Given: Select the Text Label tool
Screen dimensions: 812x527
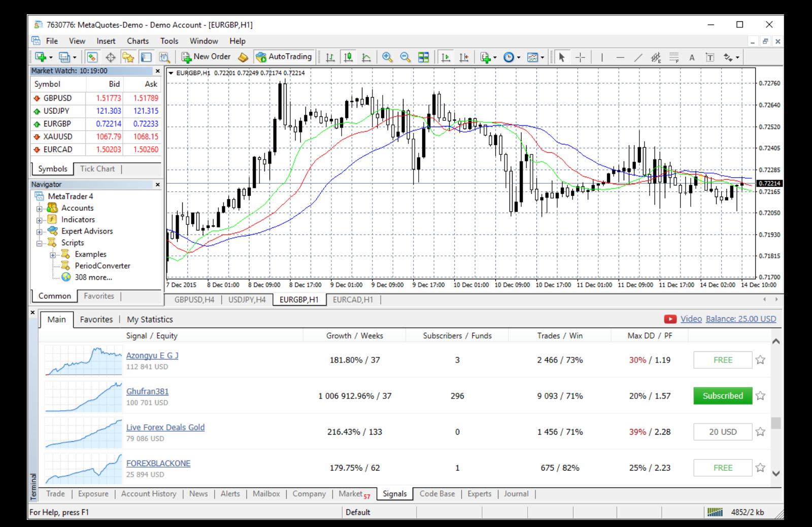Looking at the screenshot, I should pyautogui.click(x=710, y=57).
